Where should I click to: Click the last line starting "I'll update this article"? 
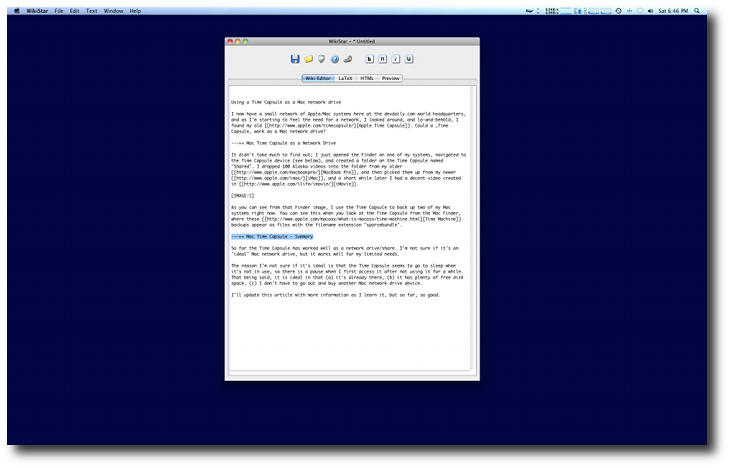click(335, 295)
